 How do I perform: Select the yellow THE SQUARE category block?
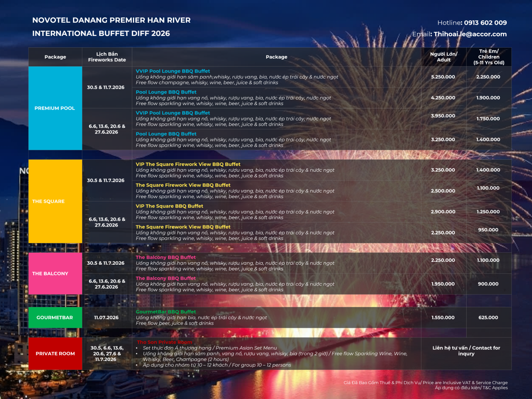point(55,201)
